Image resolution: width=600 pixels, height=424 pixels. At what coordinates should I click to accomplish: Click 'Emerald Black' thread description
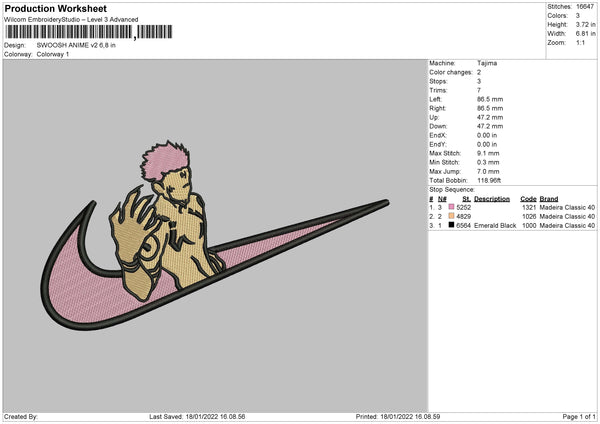[495, 225]
